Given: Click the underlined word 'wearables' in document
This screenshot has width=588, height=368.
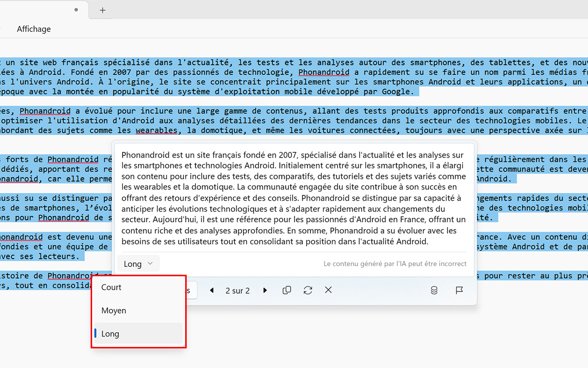Looking at the screenshot, I should [x=157, y=131].
